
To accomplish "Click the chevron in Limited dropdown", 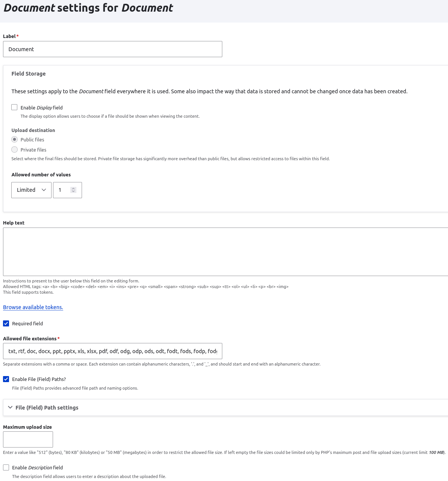I will coord(44,190).
